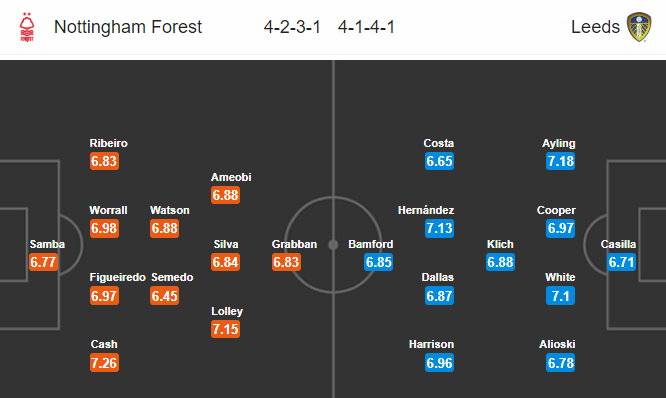
Task: Click the Leeds United club crest
Action: (x=639, y=27)
